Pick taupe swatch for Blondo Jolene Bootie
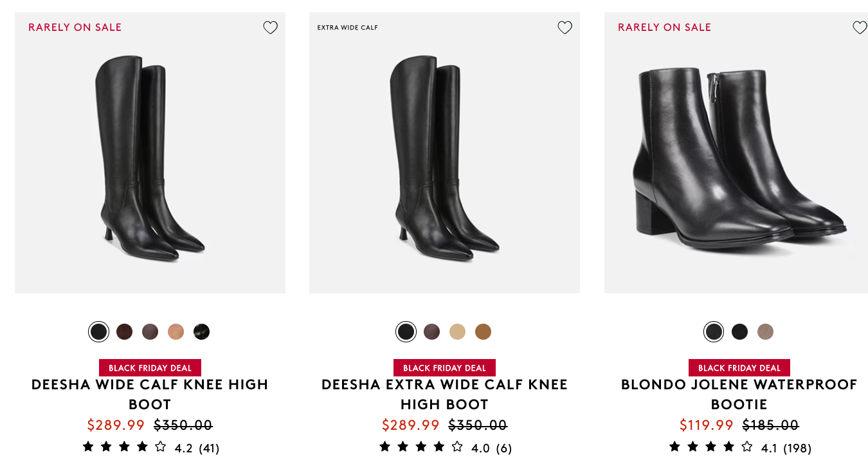Screen dimensions: 868x462 pyautogui.click(x=765, y=332)
